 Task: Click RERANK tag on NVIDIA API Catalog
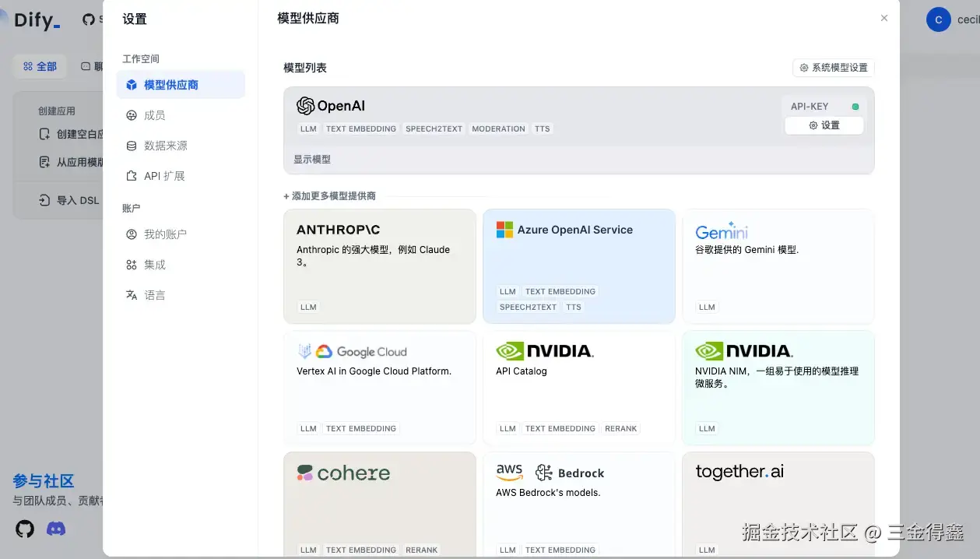coord(621,428)
